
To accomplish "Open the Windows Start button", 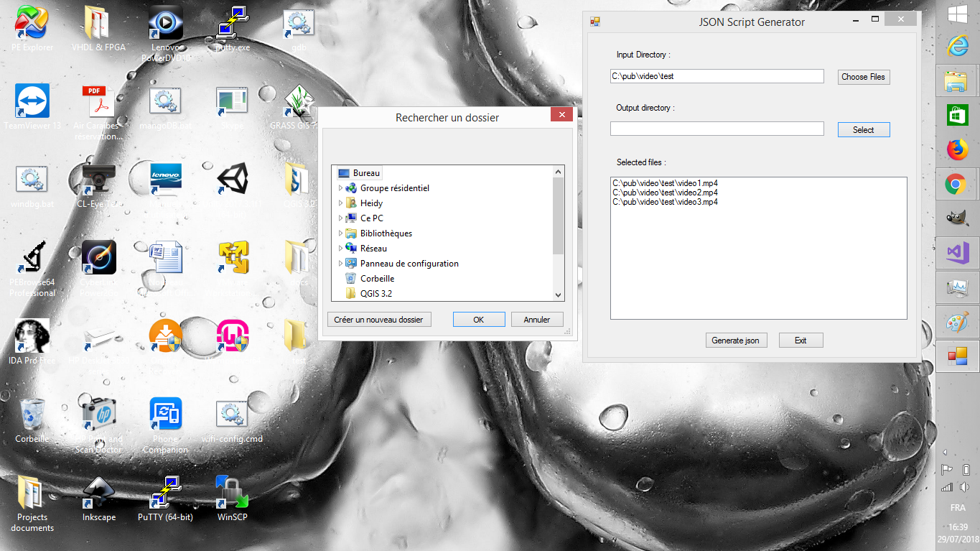I will [957, 13].
